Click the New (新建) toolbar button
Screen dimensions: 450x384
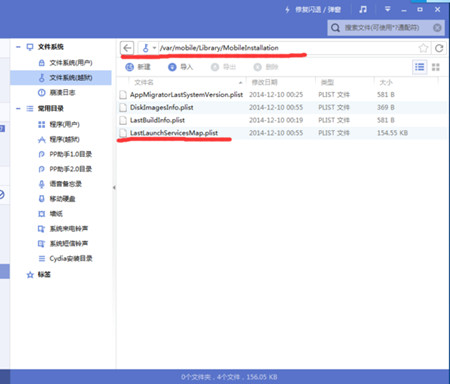[x=138, y=67]
